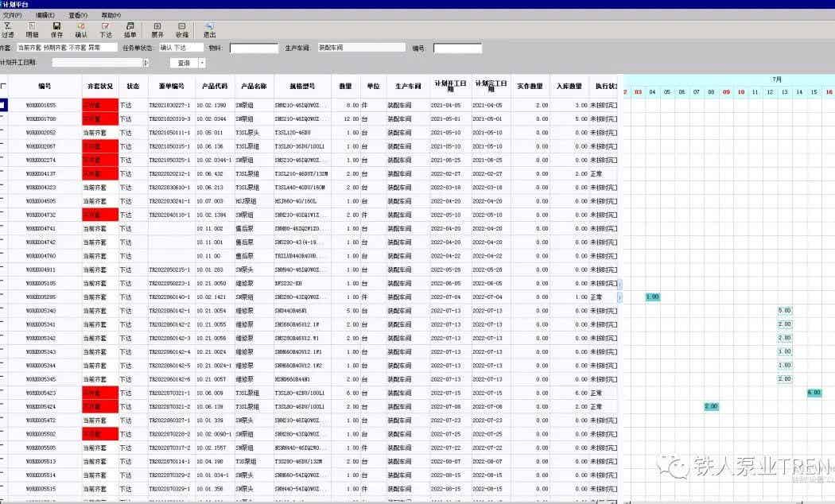Image resolution: width=835 pixels, height=504 pixels.
Task: Open the 帮助 menu
Action: pos(111,15)
